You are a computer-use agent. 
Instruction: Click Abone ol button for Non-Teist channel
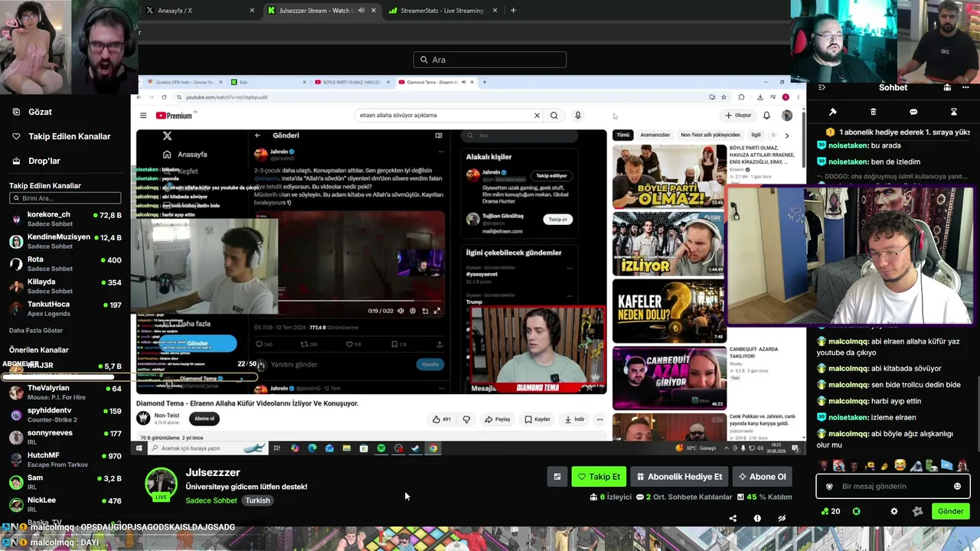tap(204, 419)
